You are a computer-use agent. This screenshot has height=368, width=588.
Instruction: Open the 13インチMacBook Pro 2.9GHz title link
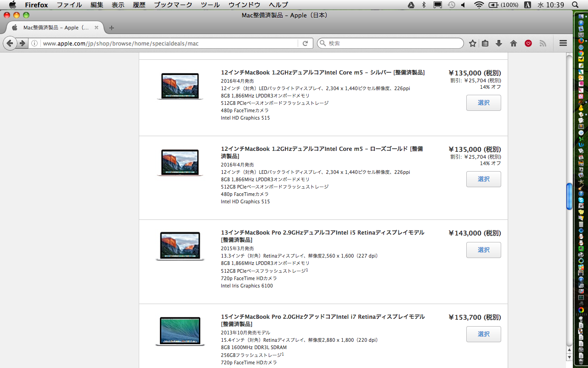[322, 236]
